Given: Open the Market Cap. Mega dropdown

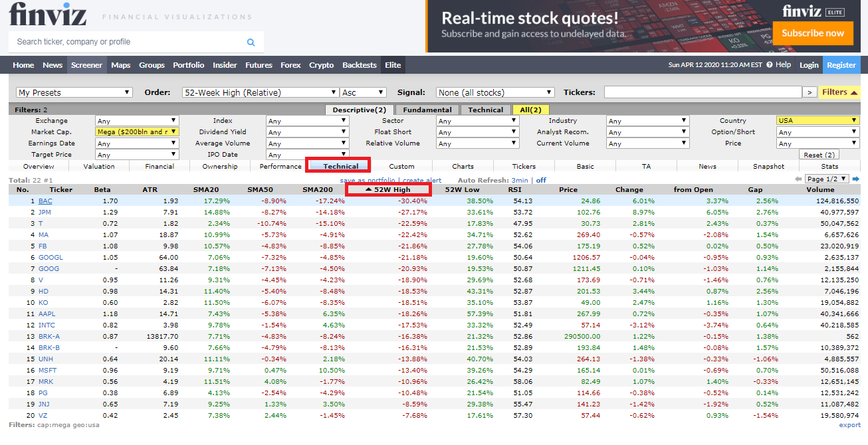Looking at the screenshot, I should point(137,132).
